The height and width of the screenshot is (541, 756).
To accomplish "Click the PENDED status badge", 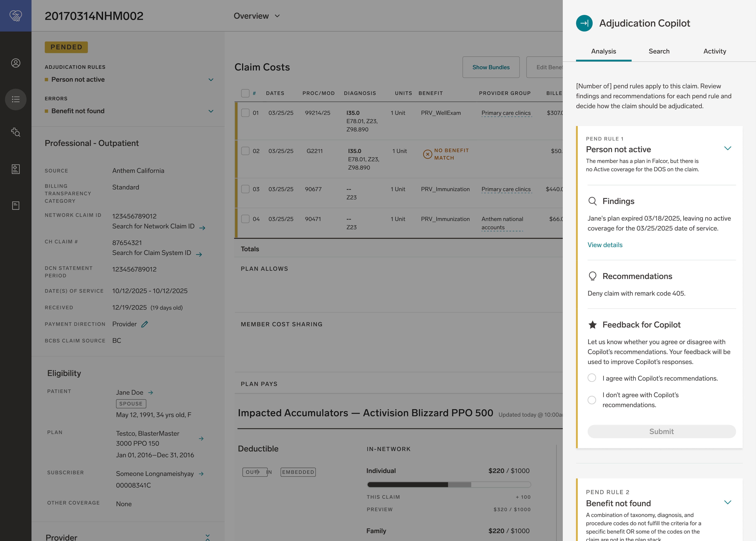I will [66, 47].
